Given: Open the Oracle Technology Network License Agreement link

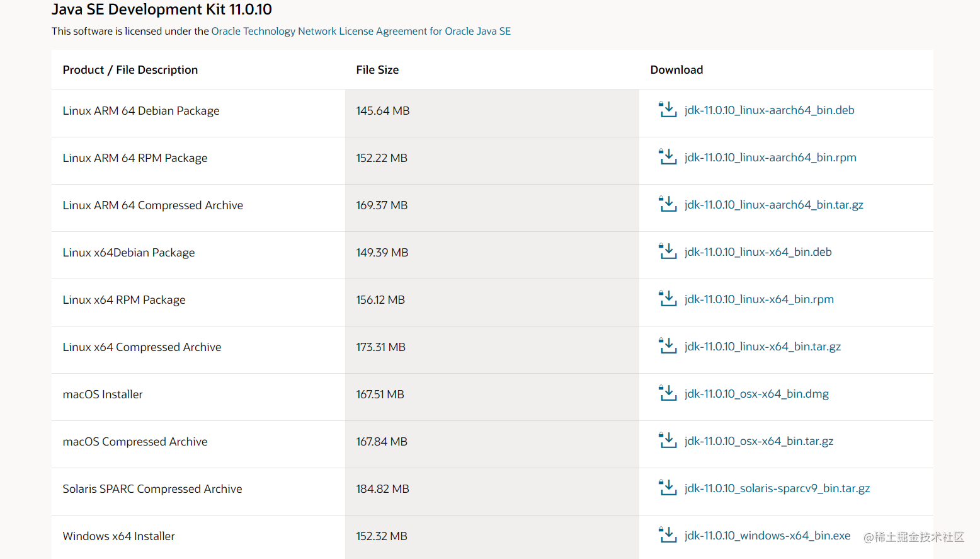Looking at the screenshot, I should 361,31.
